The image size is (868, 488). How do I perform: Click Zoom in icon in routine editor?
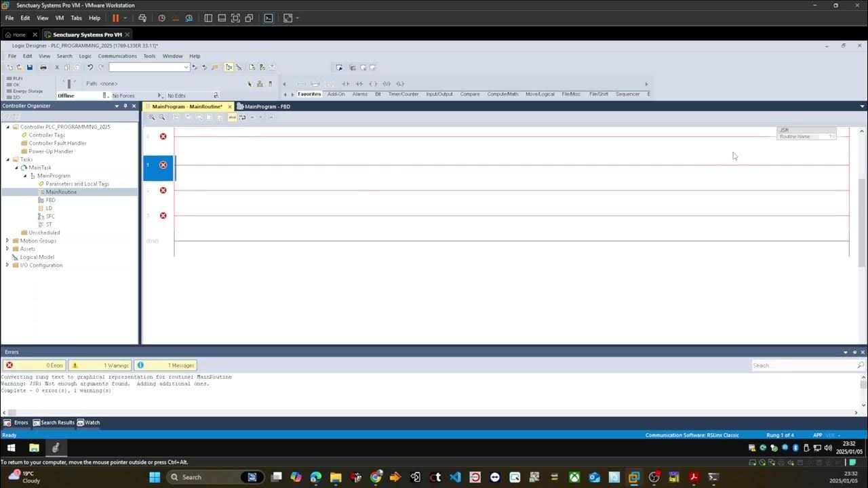coord(152,117)
